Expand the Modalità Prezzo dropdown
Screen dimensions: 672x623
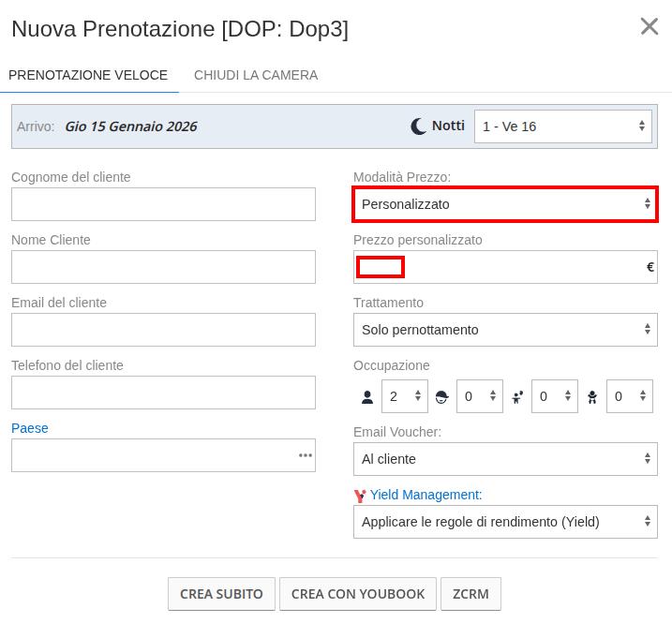[505, 204]
